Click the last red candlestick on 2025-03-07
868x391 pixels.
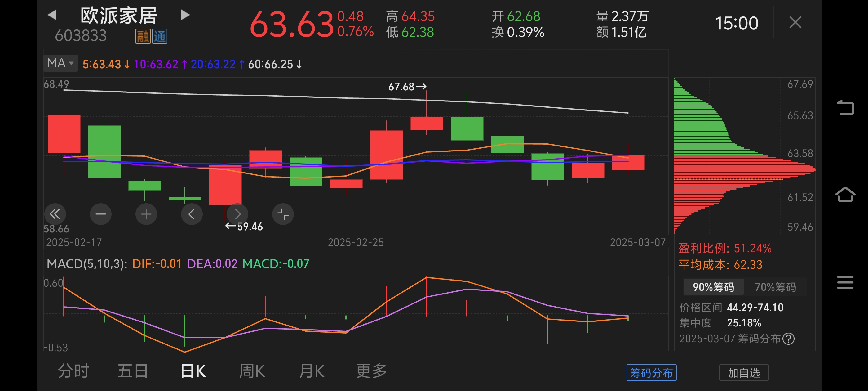point(628,163)
